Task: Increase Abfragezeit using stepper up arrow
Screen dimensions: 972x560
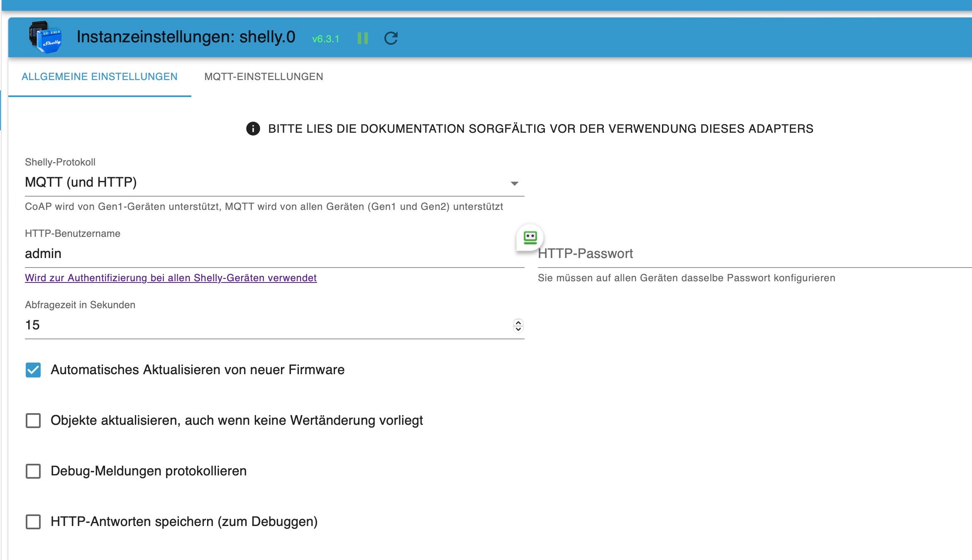Action: point(518,322)
